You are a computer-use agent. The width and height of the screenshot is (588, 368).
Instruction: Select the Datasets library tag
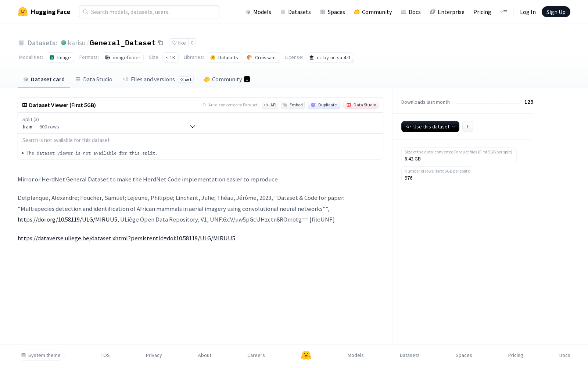pyautogui.click(x=224, y=57)
